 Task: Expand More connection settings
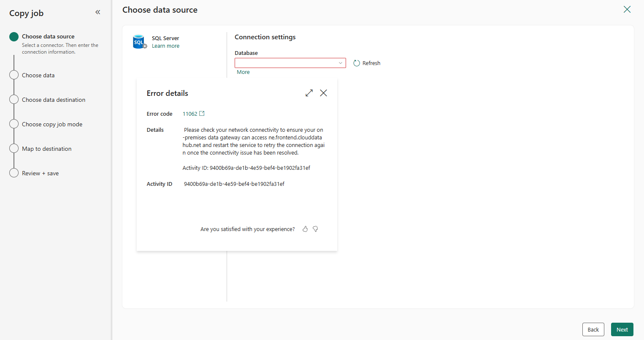243,72
